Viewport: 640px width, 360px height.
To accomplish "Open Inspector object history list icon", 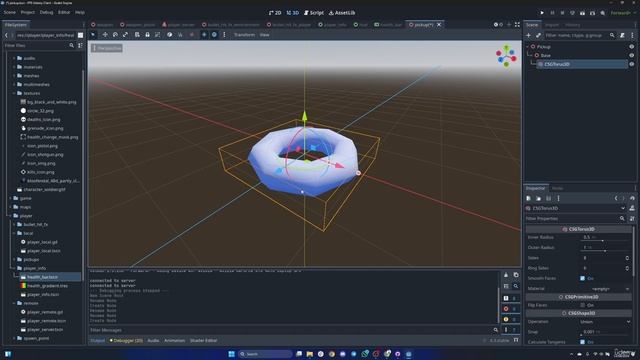I will click(x=632, y=198).
